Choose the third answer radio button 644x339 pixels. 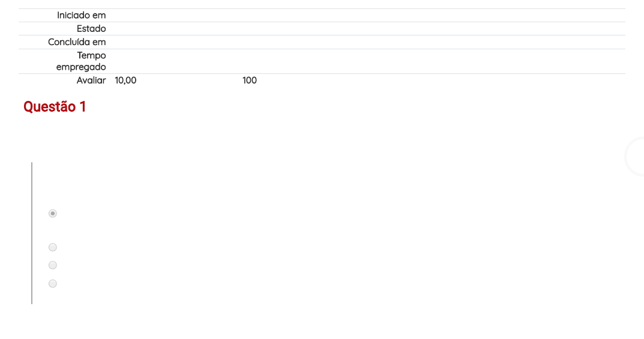point(53,265)
